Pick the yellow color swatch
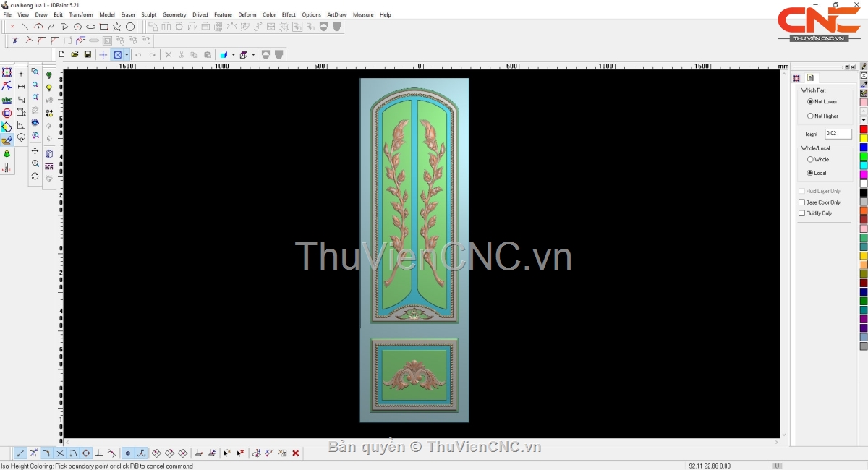This screenshot has width=868, height=470. point(864,138)
